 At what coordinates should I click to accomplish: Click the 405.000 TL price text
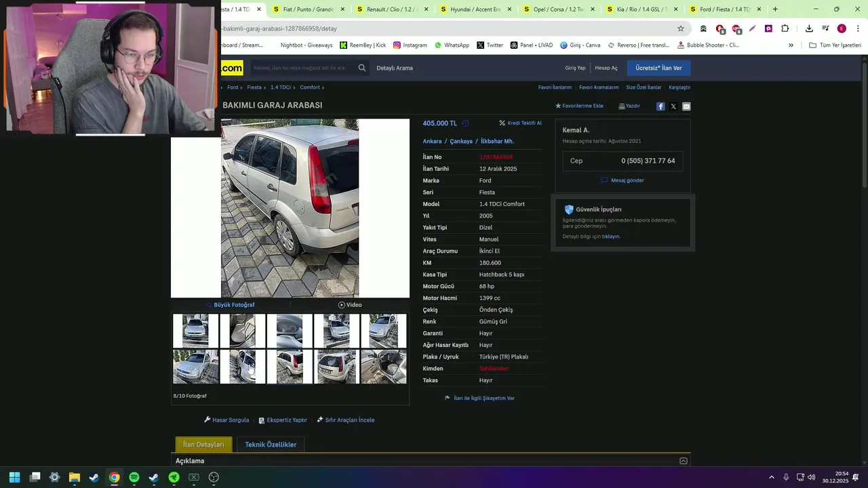coord(439,123)
